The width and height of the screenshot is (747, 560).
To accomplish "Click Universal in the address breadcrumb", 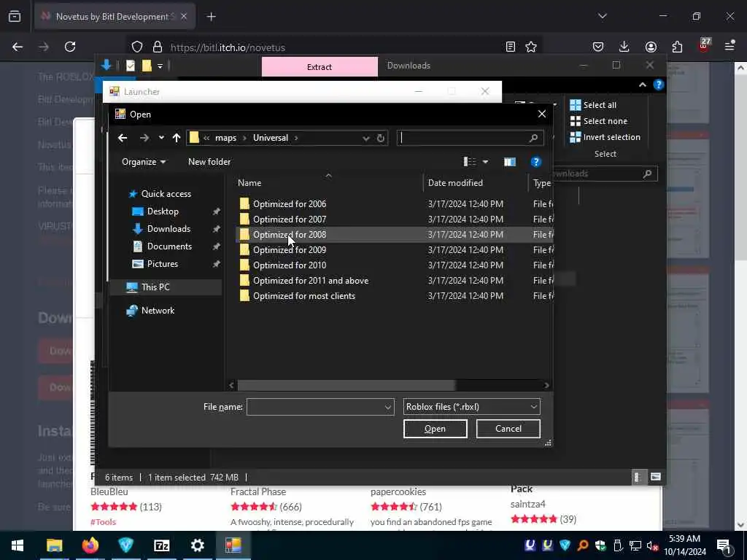I will [x=271, y=138].
